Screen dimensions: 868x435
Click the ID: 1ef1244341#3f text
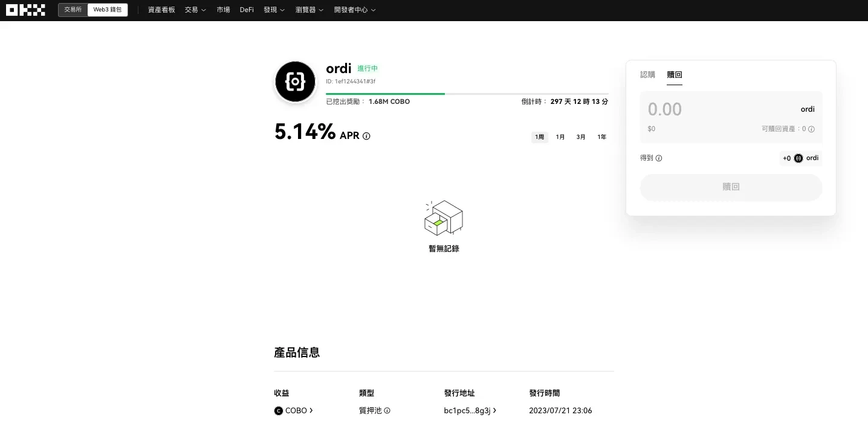(351, 82)
